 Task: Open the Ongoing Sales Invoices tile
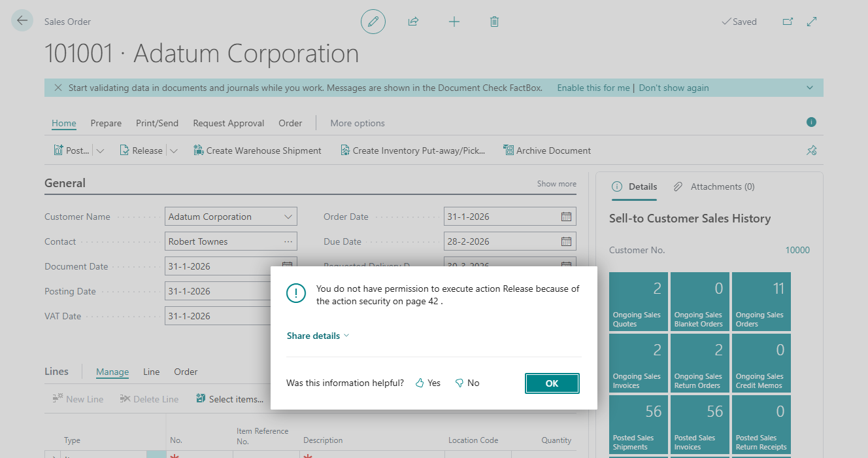click(x=639, y=363)
